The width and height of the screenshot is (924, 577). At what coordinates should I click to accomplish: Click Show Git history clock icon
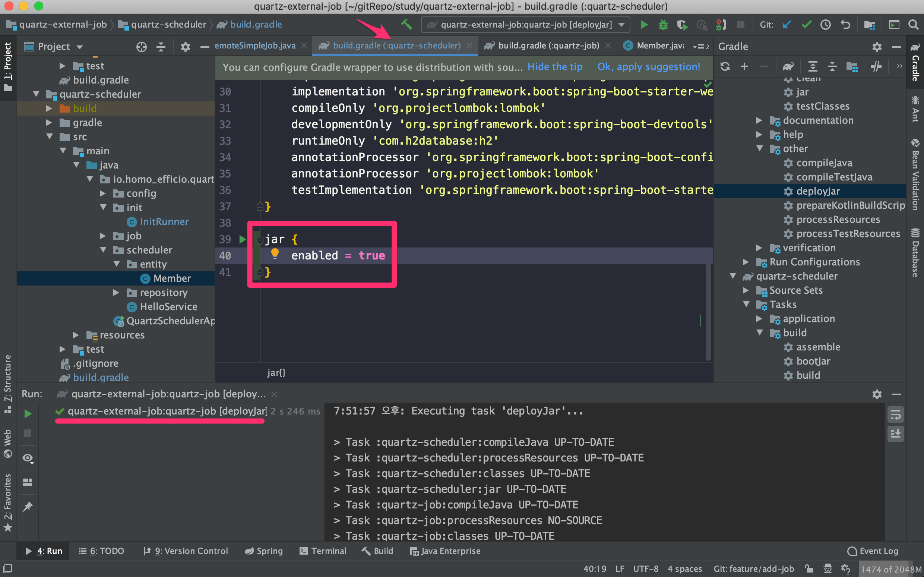tap(826, 25)
